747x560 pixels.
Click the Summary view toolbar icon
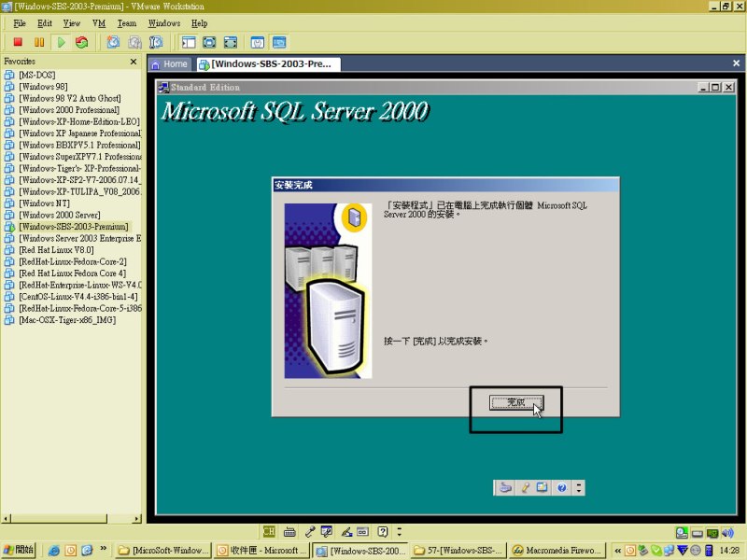point(258,42)
